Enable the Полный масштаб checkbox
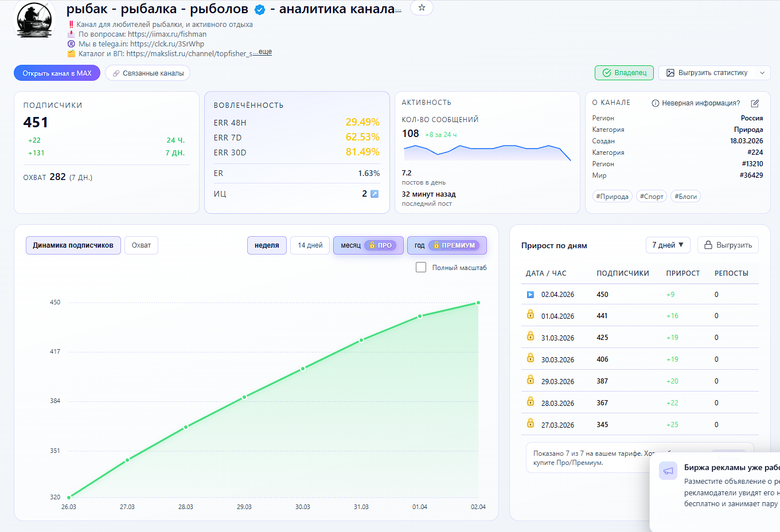 (421, 267)
